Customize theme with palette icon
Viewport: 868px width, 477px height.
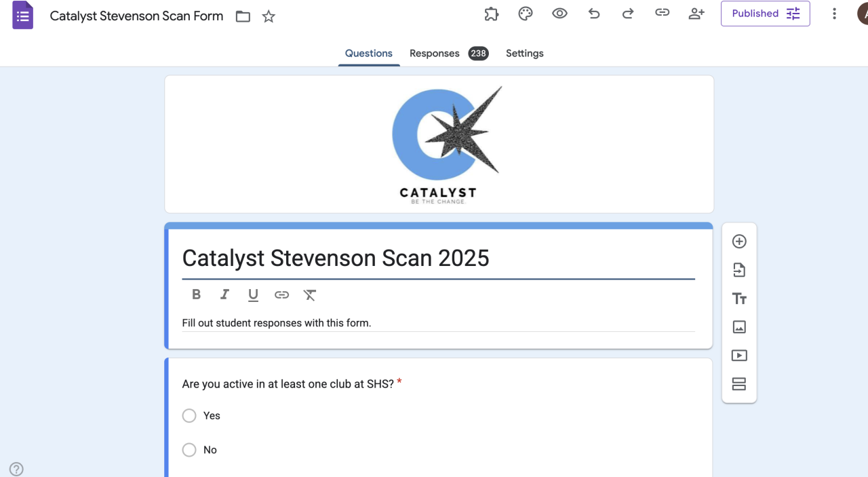point(526,14)
